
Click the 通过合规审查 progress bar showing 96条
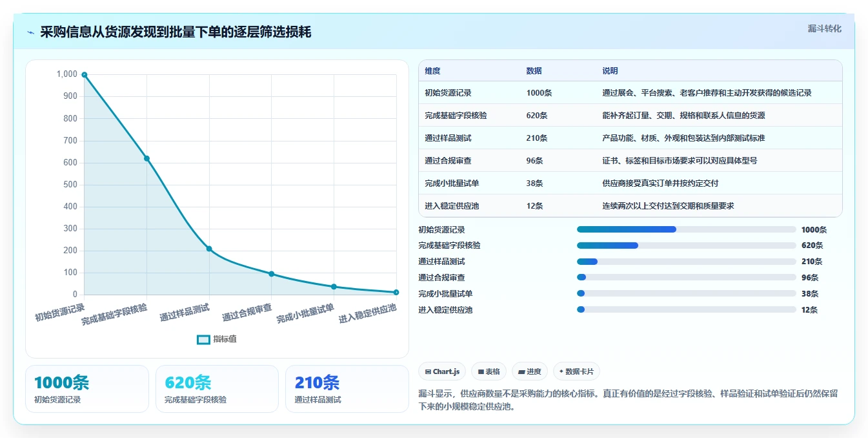[x=687, y=278]
